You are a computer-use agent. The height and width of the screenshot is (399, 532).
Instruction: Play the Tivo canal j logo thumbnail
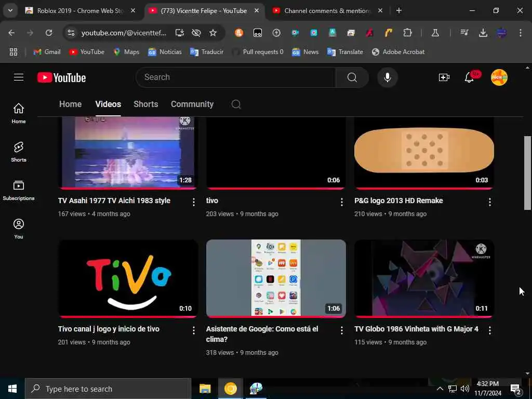click(128, 278)
